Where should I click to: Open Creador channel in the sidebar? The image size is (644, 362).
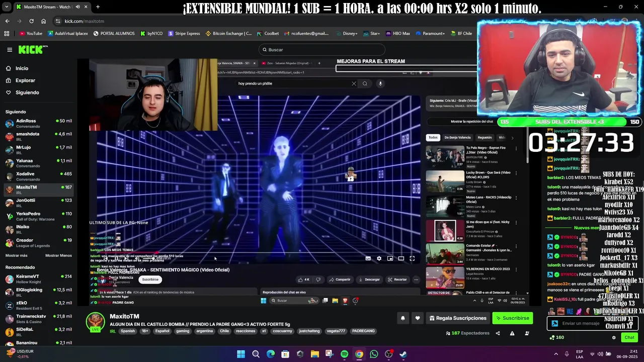(x=39, y=242)
